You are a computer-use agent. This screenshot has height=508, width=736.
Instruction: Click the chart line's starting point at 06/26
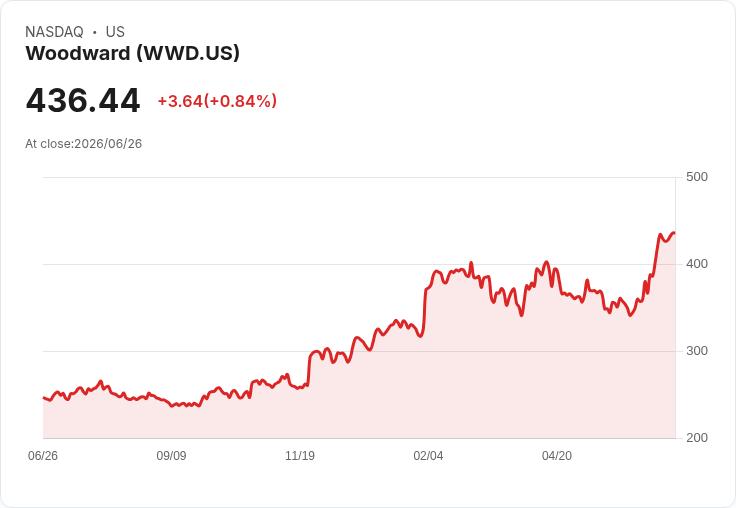click(44, 398)
